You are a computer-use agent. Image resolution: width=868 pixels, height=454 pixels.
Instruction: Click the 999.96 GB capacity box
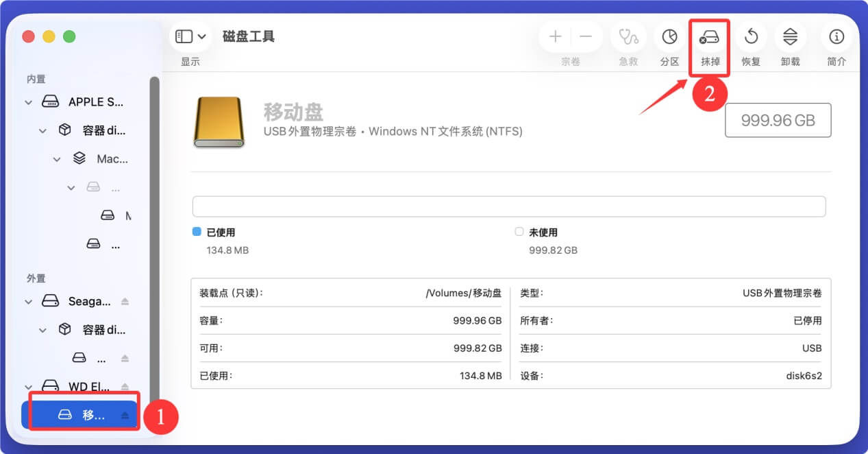(x=778, y=120)
